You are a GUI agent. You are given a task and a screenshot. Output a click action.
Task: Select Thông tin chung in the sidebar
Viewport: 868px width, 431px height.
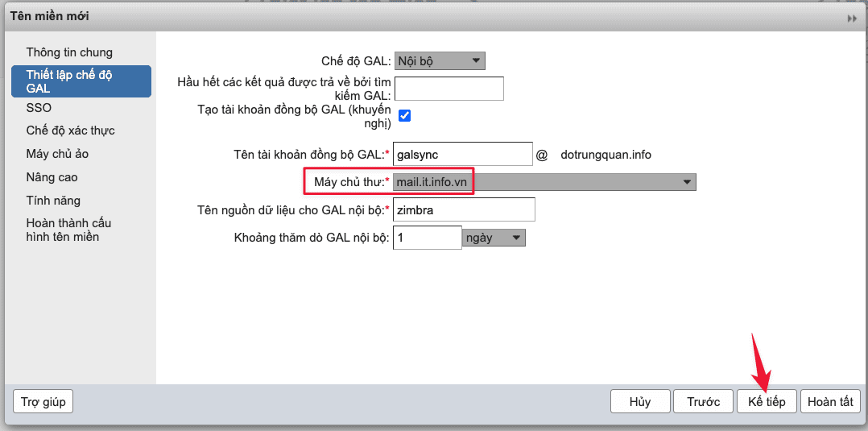coord(69,52)
